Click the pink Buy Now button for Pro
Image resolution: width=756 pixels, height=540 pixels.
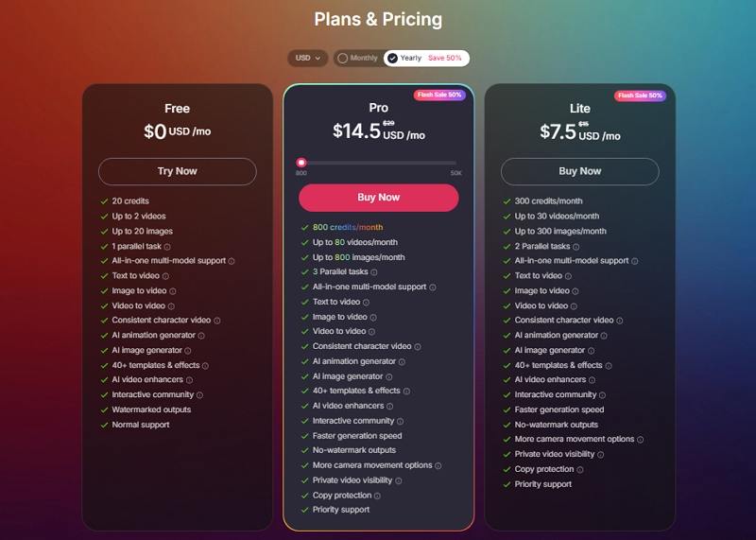click(x=379, y=198)
